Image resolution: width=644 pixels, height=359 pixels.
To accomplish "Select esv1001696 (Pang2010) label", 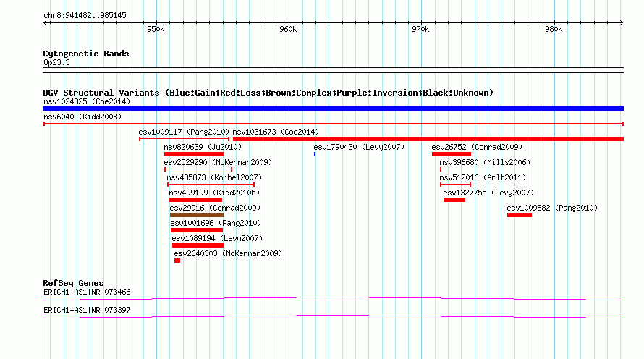I will [216, 223].
